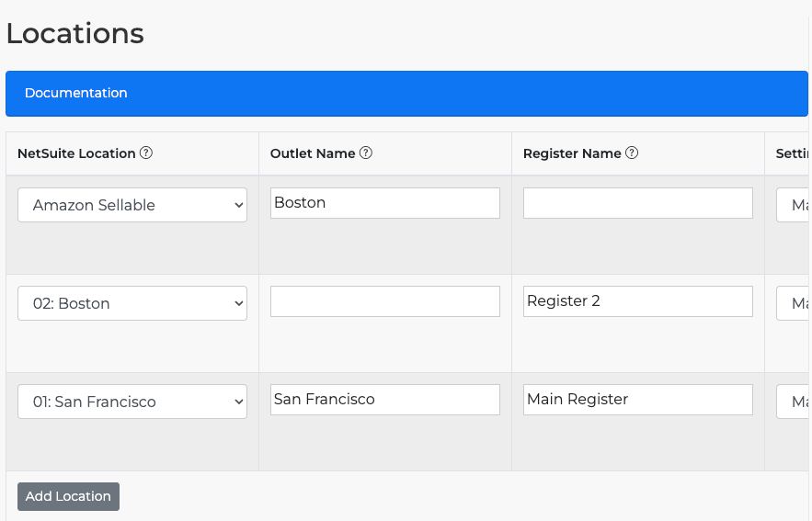Click the Outlet Name help icon
This screenshot has width=812, height=521.
(x=366, y=153)
